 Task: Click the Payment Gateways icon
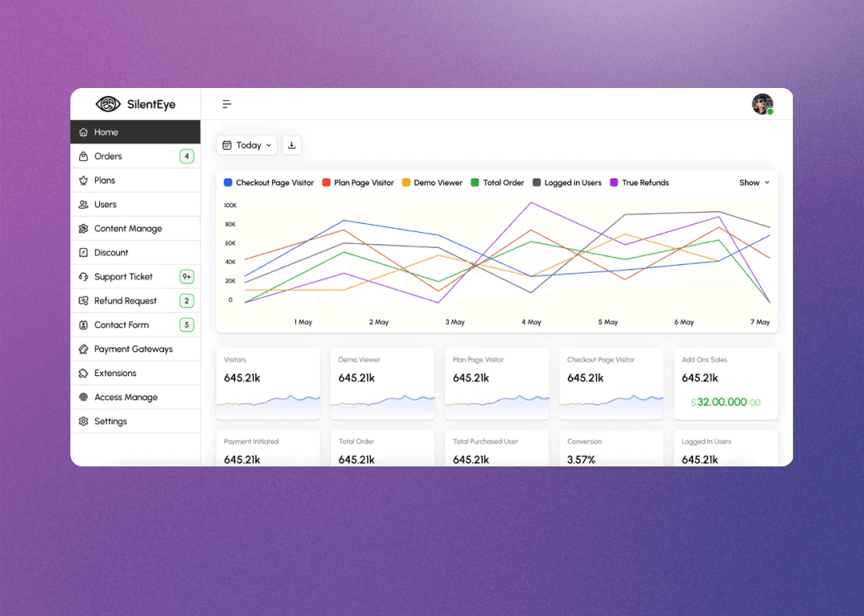coord(83,350)
